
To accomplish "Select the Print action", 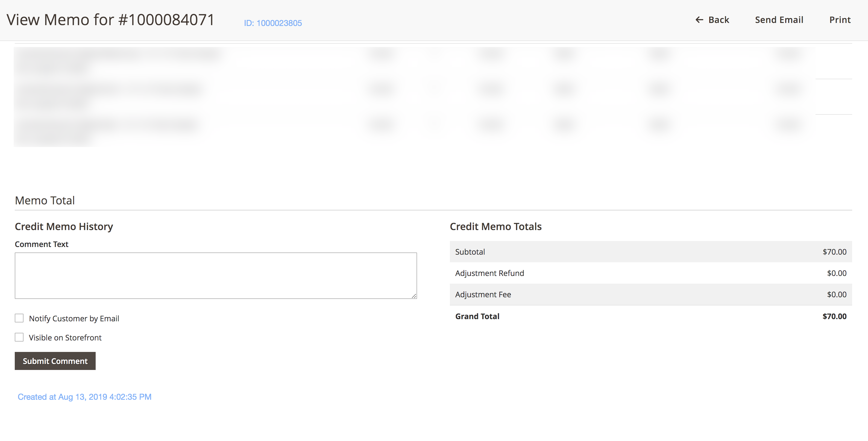I will tap(840, 20).
